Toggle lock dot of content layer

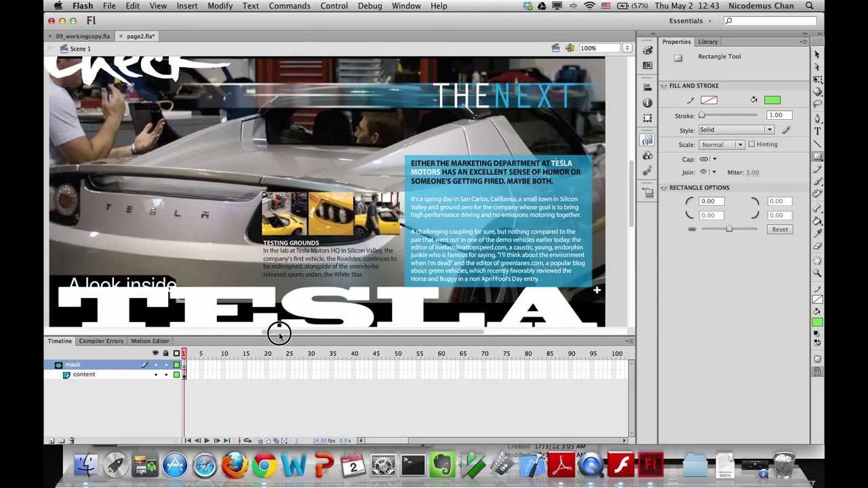click(x=165, y=374)
